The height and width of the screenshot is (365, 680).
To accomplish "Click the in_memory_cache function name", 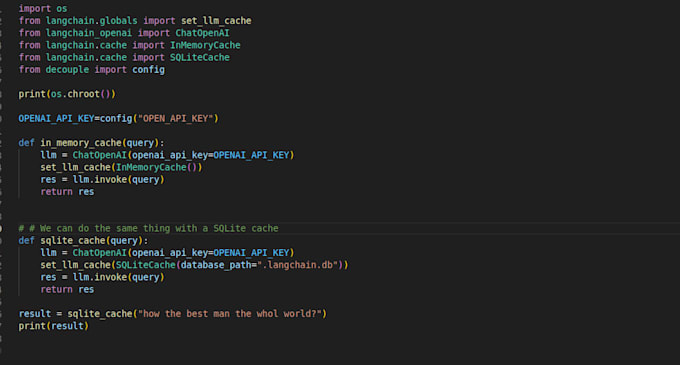I will 81,143.
